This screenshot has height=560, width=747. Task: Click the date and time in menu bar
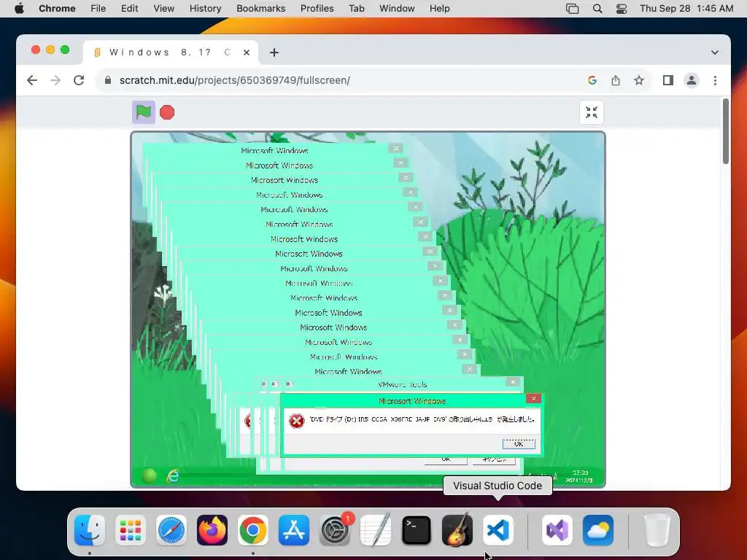[686, 9]
